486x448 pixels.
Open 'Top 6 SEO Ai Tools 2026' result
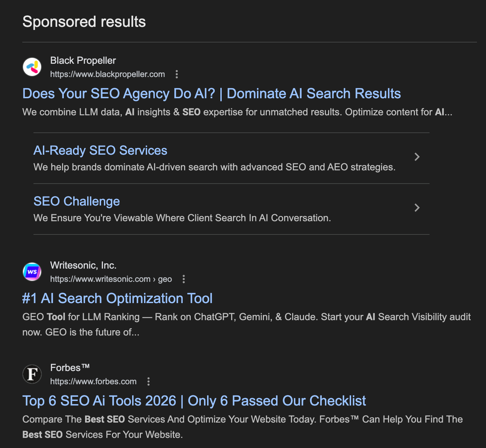pyautogui.click(x=194, y=401)
